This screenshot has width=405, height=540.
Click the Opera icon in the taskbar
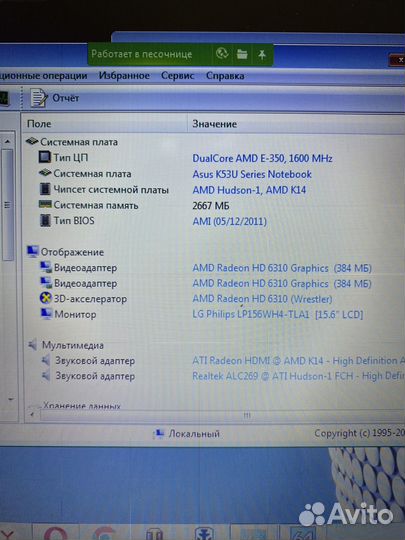click(x=55, y=533)
